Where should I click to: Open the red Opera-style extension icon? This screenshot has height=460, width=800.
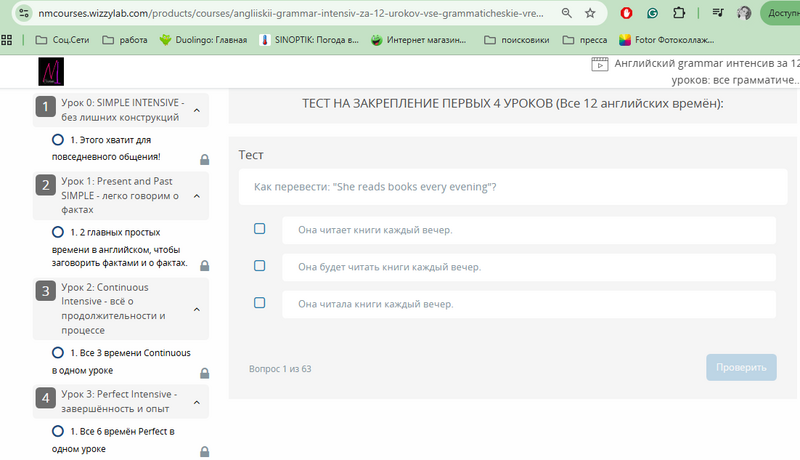tap(626, 13)
